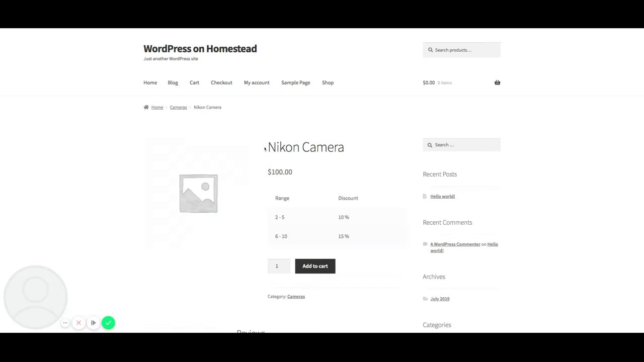644x362 pixels.
Task: Click the shopping basket cart icon
Action: [497, 82]
